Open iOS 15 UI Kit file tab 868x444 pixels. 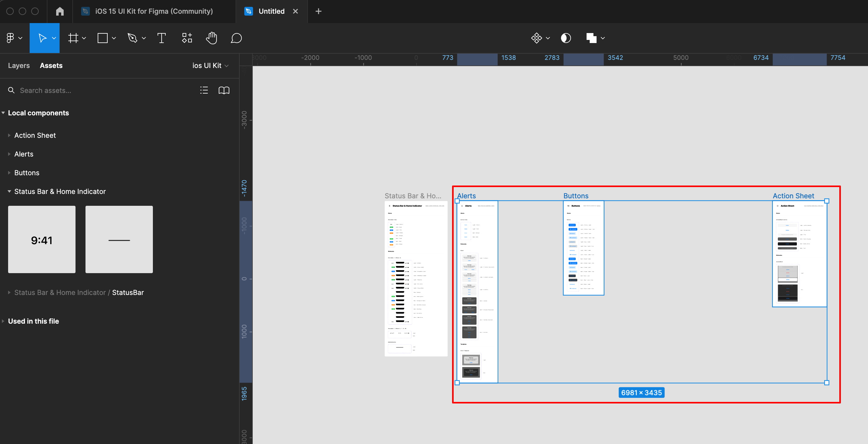click(154, 11)
